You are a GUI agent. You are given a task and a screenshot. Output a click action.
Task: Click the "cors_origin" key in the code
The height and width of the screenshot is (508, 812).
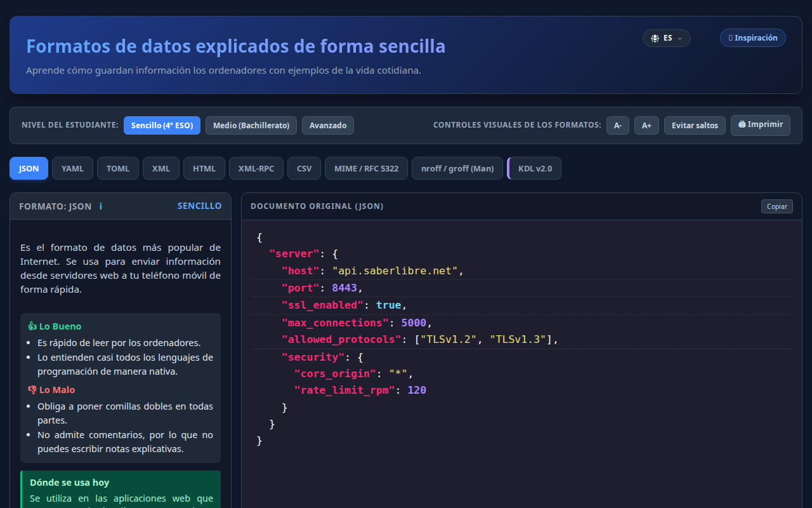pos(335,373)
